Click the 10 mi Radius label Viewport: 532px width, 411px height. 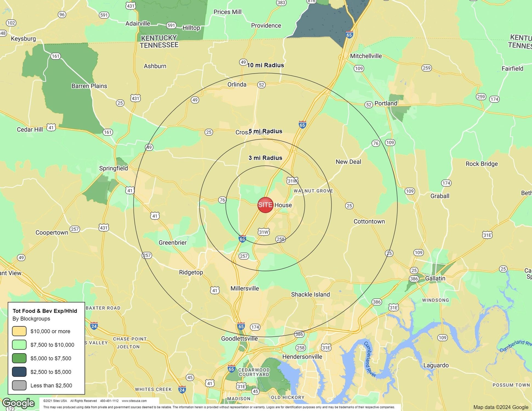click(x=265, y=65)
